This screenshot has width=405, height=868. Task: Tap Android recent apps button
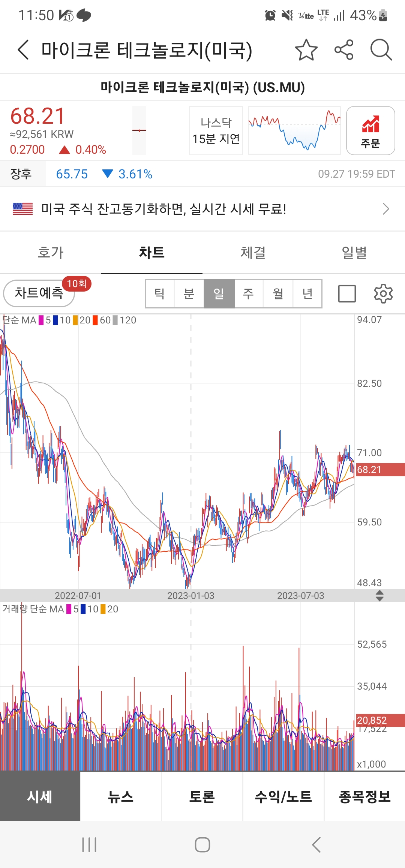click(89, 845)
